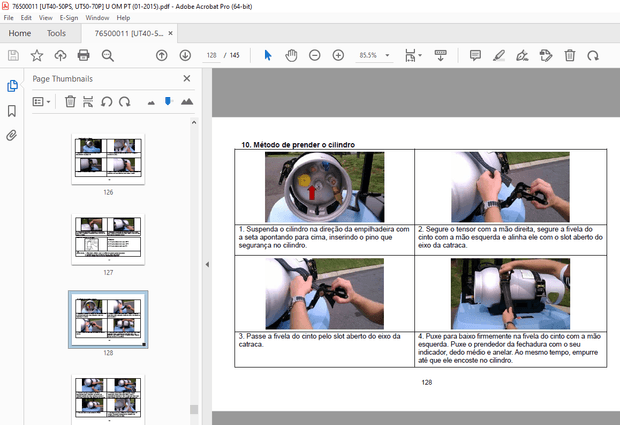Click the thumbnails panel scrollbar handle
Screen dimensions: 620x425
coord(194,409)
